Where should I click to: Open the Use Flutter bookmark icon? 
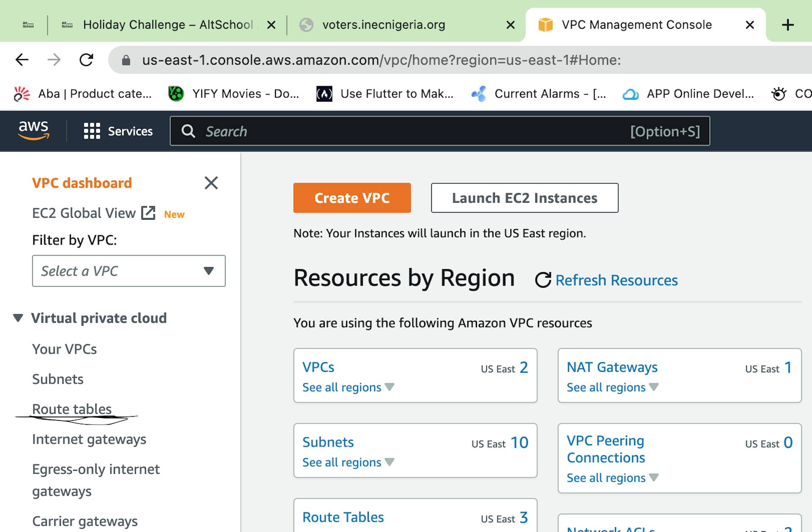(x=324, y=93)
